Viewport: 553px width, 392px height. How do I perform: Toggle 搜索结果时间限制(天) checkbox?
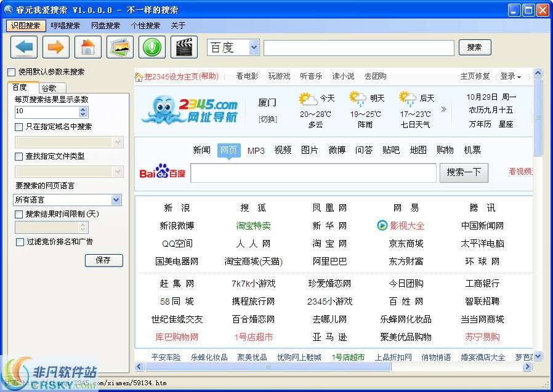pos(18,214)
